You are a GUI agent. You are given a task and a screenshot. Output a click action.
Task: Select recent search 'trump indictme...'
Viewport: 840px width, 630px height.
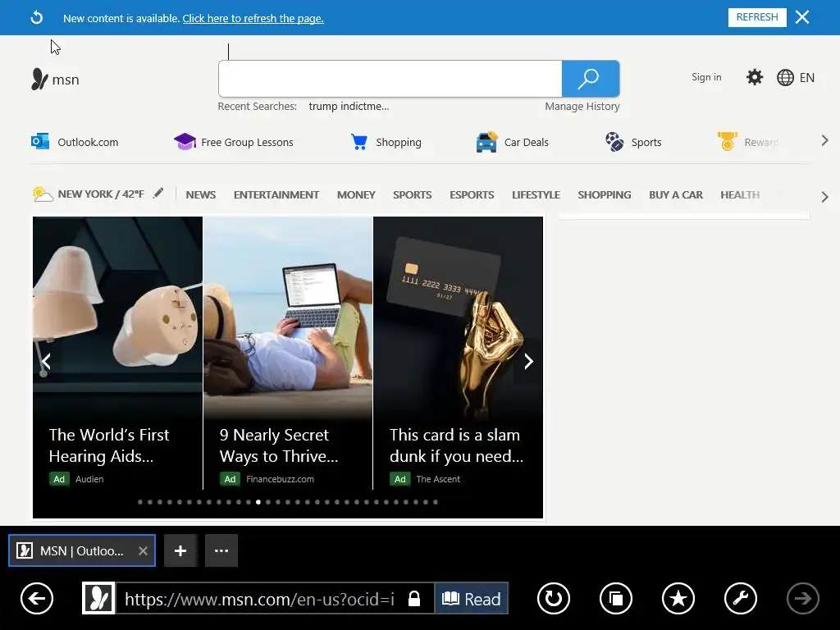(x=349, y=106)
